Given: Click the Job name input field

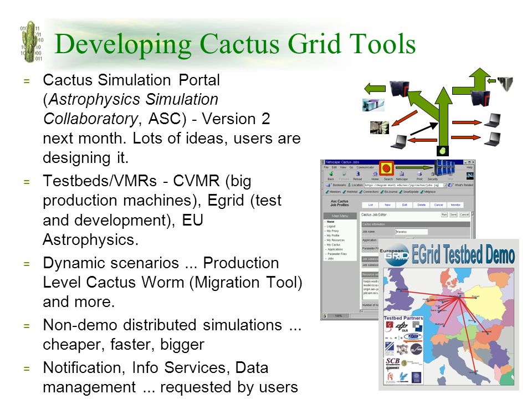Looking at the screenshot, I should point(411,232).
